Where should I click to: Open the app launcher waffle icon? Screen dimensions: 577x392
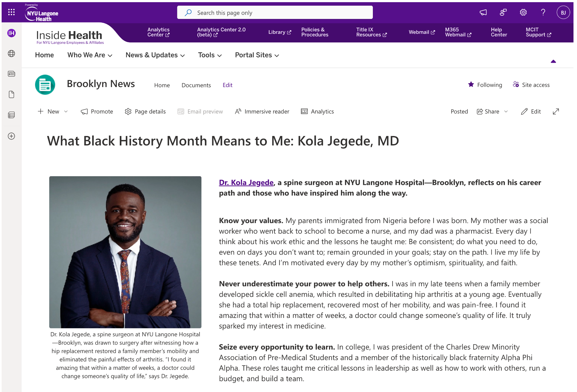11,12
